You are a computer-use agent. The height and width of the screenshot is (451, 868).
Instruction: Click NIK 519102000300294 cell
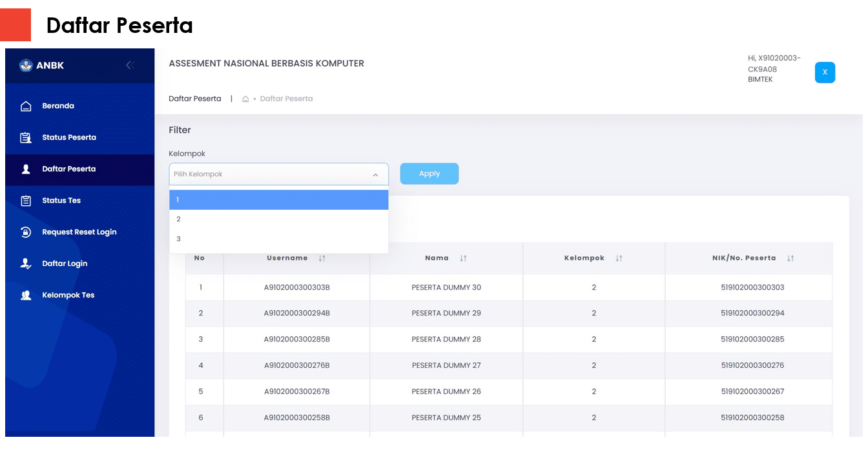(x=749, y=313)
